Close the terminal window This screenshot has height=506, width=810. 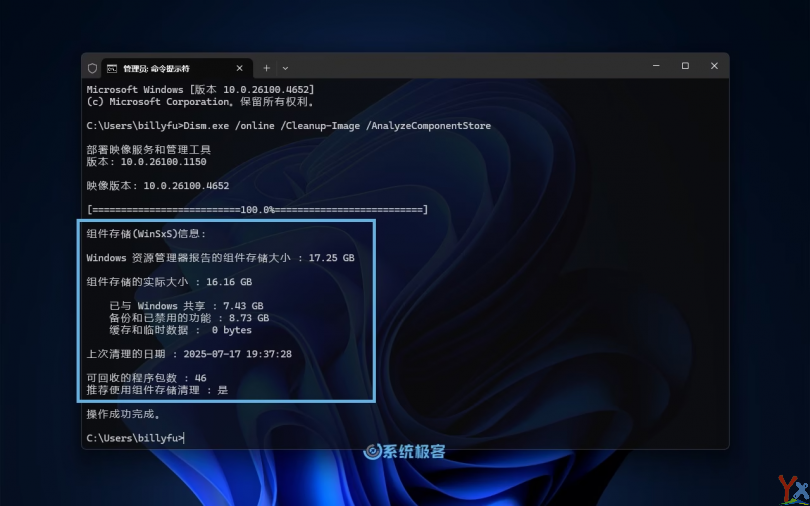tap(714, 66)
